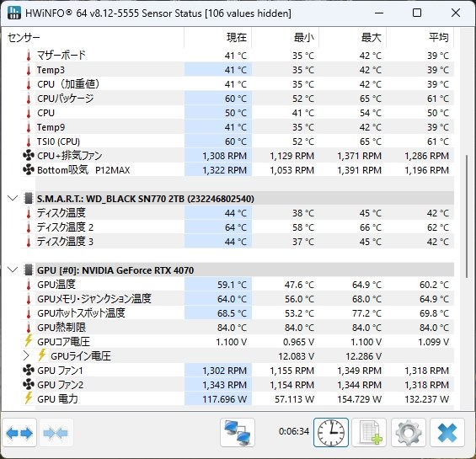The height and width of the screenshot is (459, 476).
Task: Click the thermometer icon beside Temp3
Action: (29, 70)
